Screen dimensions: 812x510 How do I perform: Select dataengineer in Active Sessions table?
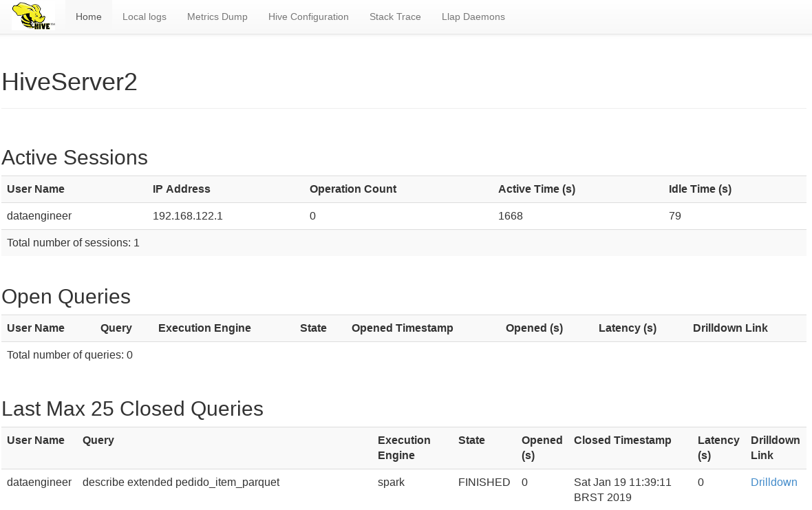tap(39, 216)
